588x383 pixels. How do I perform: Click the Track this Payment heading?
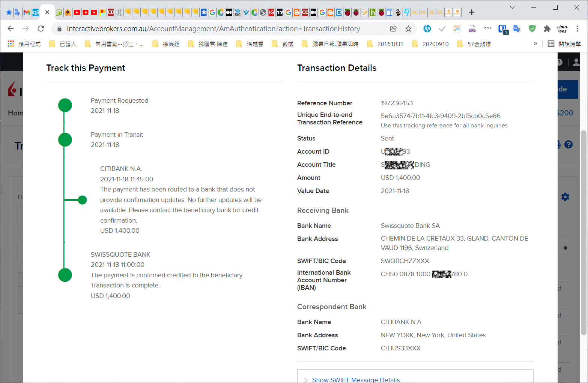(x=86, y=68)
